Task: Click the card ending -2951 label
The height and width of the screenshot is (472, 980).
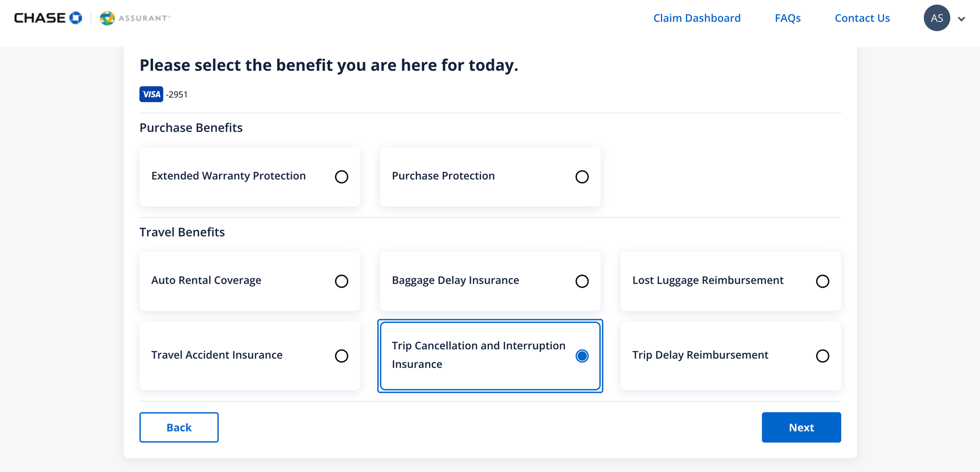Action: pos(176,94)
